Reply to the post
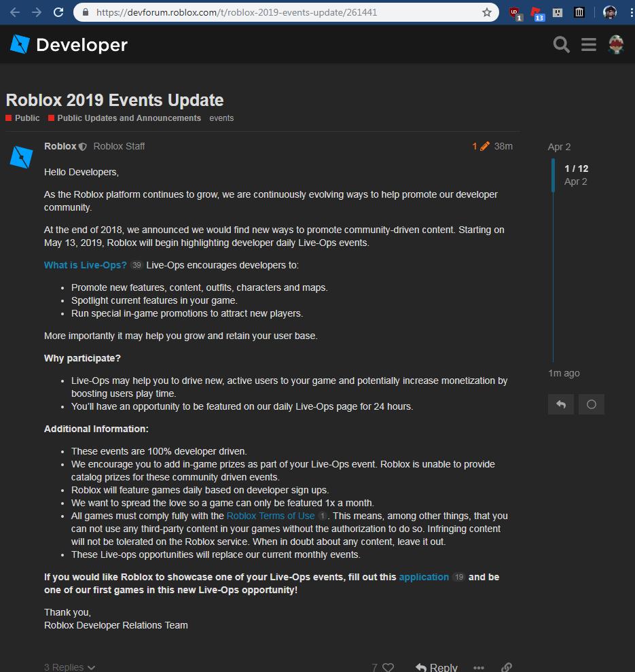Viewport: 635px width, 672px height. click(x=437, y=667)
